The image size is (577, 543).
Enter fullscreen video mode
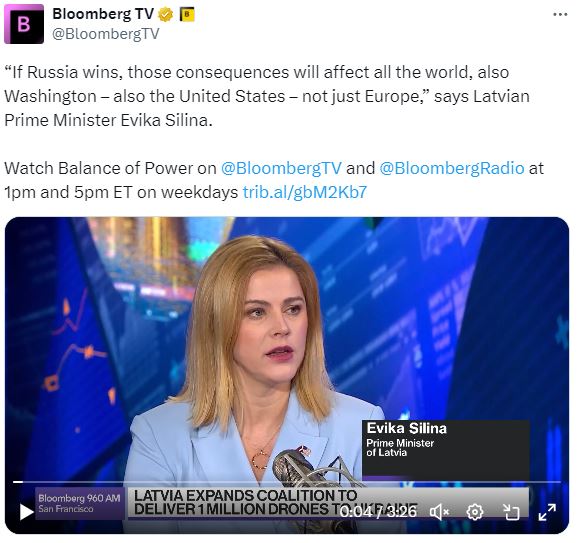coord(547,512)
